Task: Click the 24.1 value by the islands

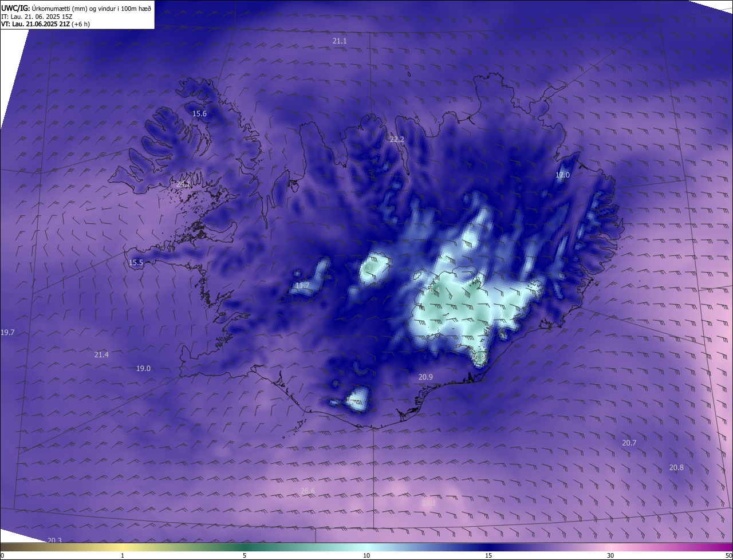Action: pos(183,184)
